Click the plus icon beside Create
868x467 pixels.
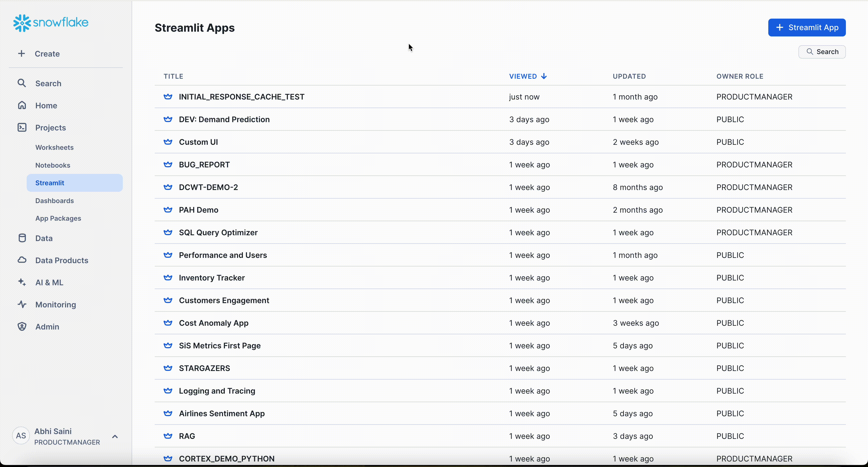[x=22, y=54]
